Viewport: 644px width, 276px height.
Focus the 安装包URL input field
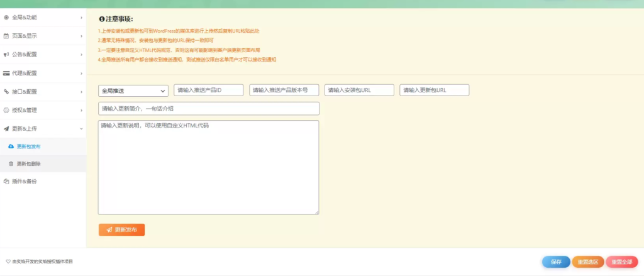359,90
